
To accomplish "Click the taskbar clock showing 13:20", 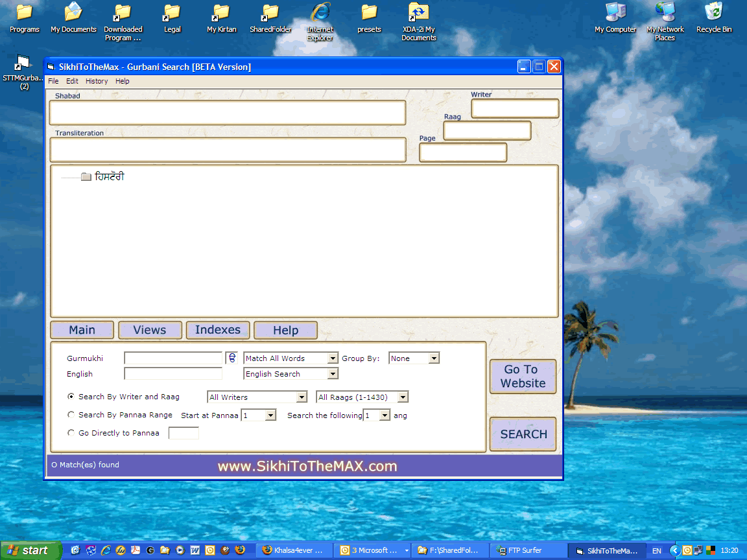I will click(729, 550).
